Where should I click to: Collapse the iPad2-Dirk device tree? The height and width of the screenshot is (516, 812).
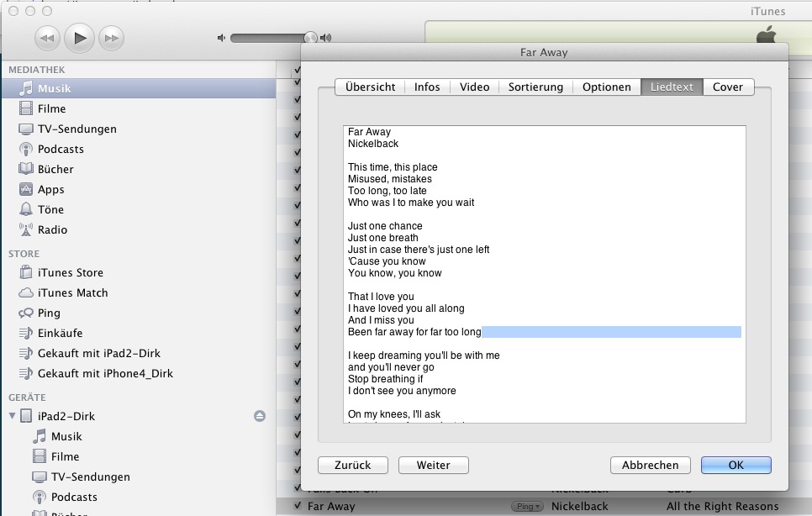pos(12,417)
